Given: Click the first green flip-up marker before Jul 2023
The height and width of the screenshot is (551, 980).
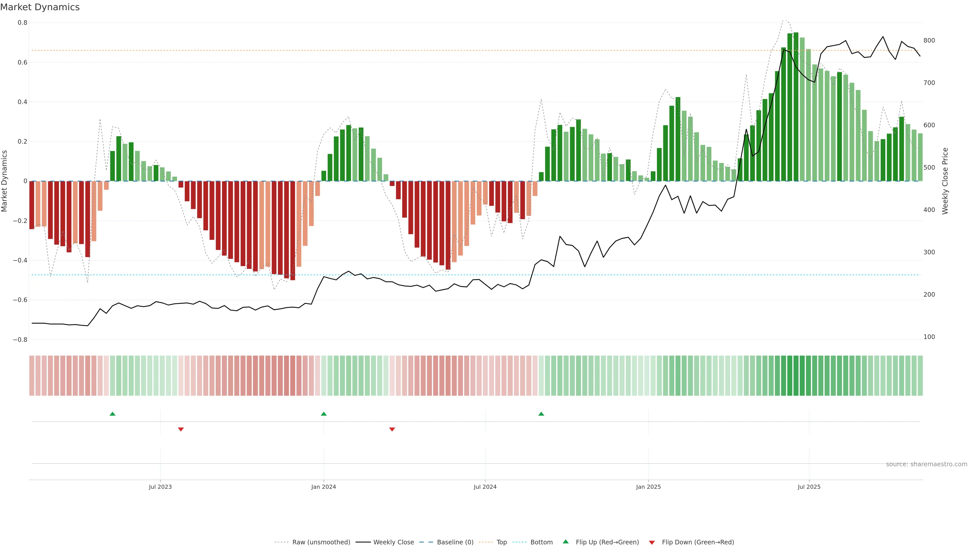Looking at the screenshot, I should click(112, 414).
